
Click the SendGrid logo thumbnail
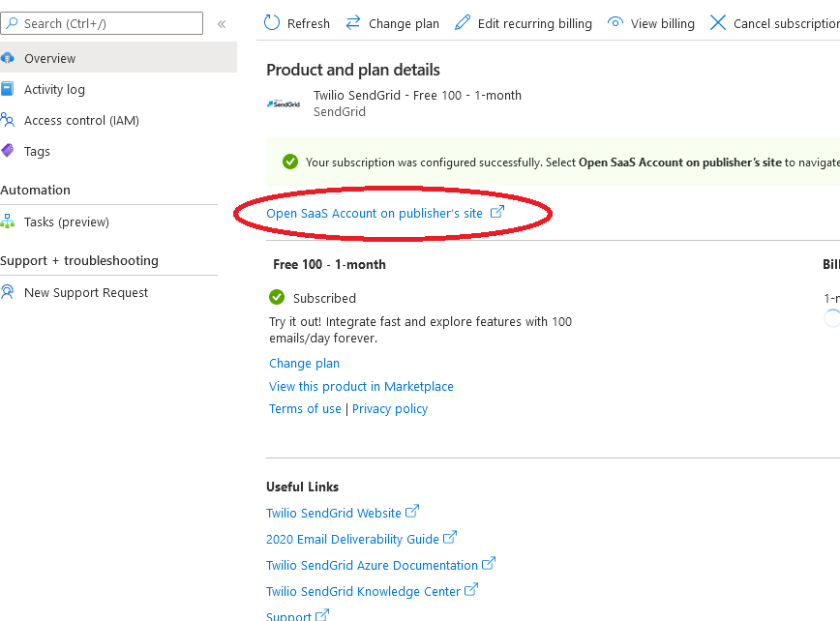[x=284, y=103]
